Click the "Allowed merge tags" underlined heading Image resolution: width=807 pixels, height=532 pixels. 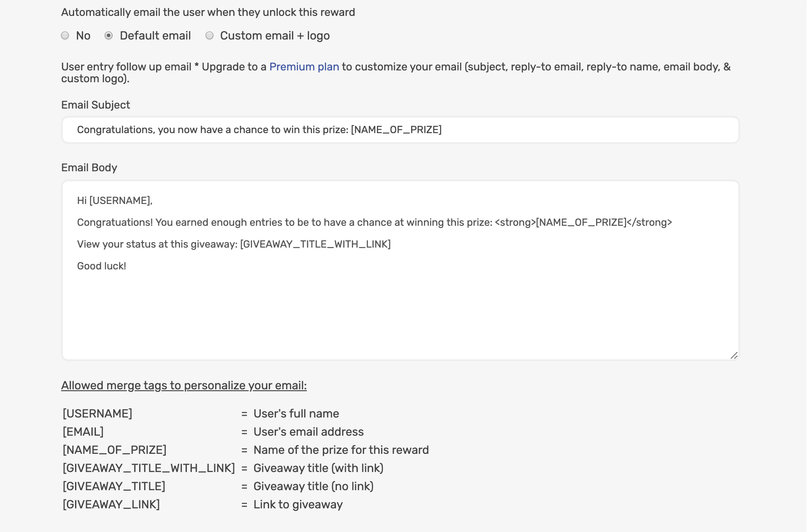click(x=184, y=385)
